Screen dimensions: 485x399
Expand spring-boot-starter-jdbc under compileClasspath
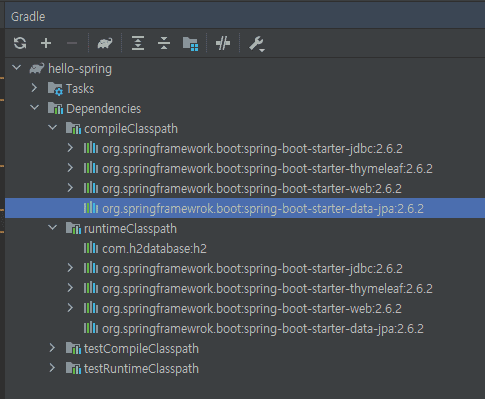70,148
